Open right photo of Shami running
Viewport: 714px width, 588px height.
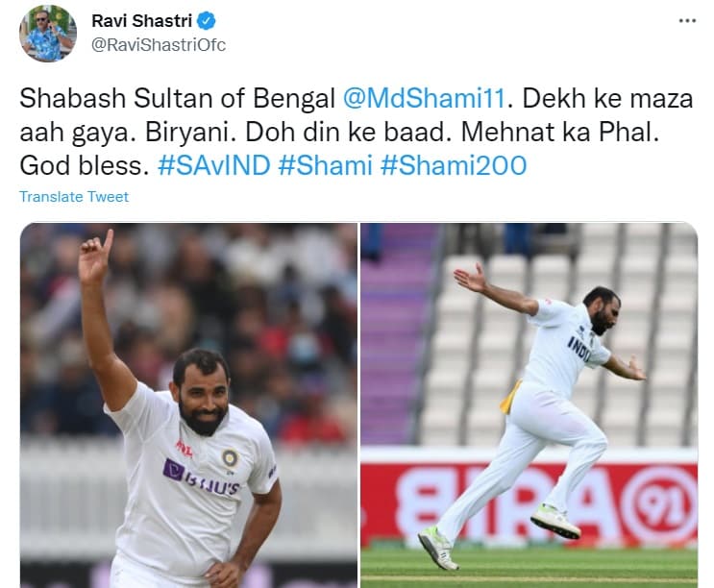click(x=529, y=405)
